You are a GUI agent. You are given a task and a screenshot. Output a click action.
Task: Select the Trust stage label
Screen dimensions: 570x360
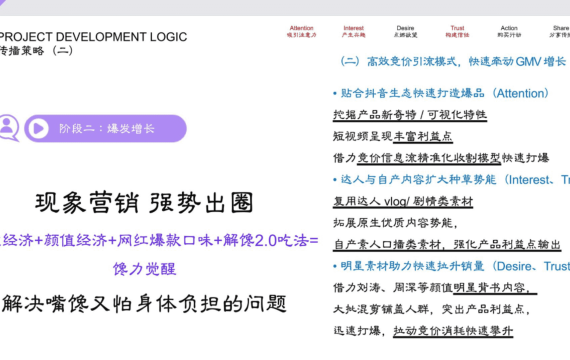point(457,31)
